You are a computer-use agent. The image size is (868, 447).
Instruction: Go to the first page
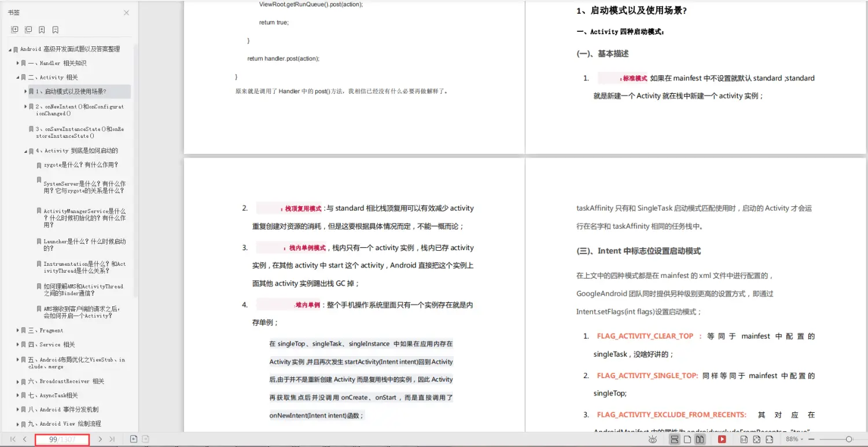click(13, 439)
